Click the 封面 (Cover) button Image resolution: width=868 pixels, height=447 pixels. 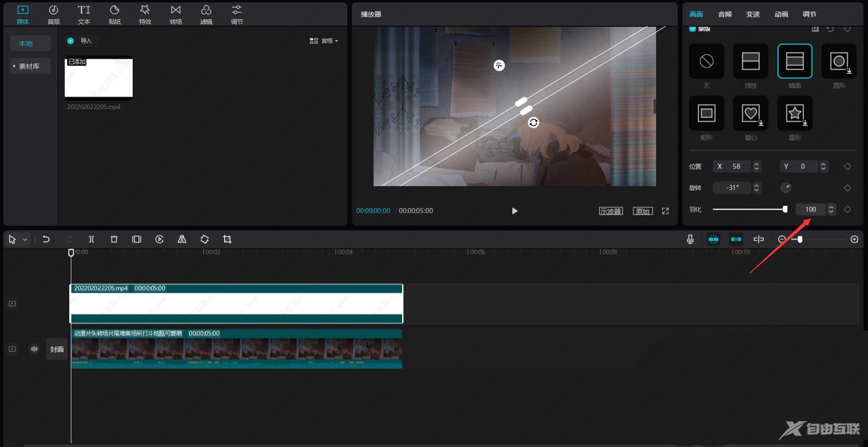(x=57, y=349)
